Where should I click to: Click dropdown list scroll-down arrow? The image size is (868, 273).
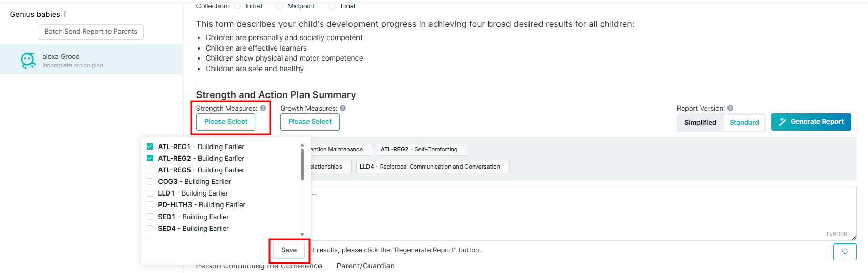point(302,235)
